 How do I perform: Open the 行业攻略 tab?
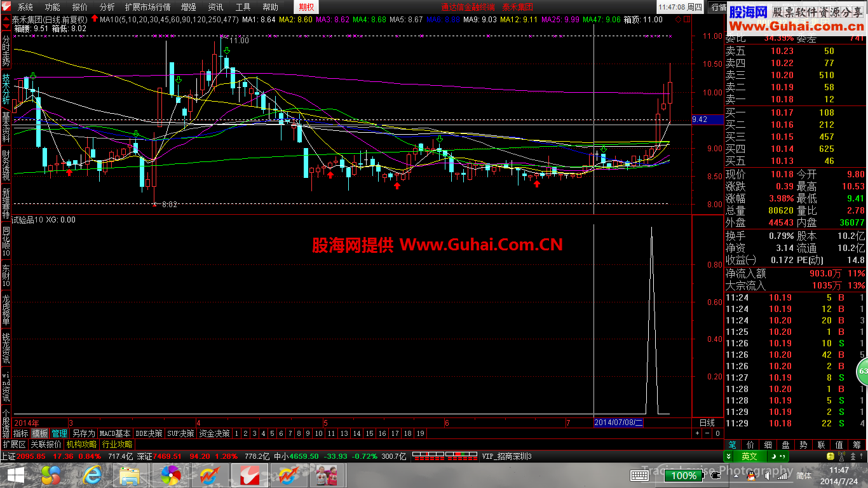(118, 444)
